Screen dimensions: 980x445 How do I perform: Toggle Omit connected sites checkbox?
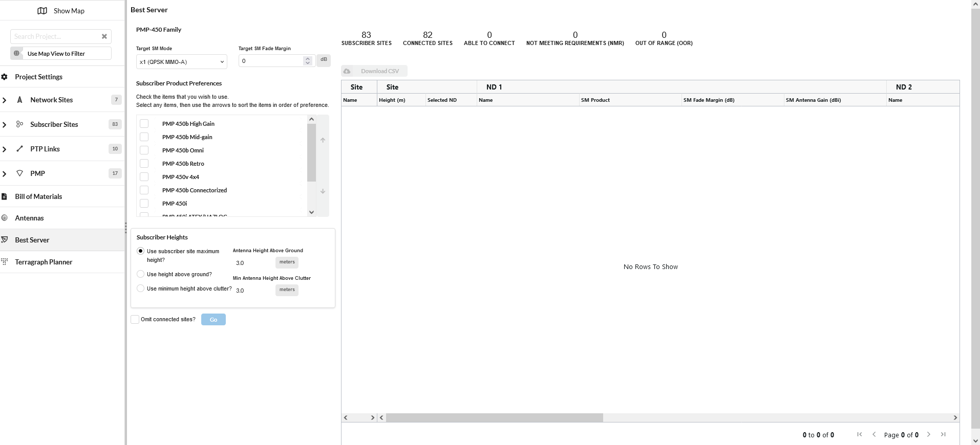tap(135, 320)
